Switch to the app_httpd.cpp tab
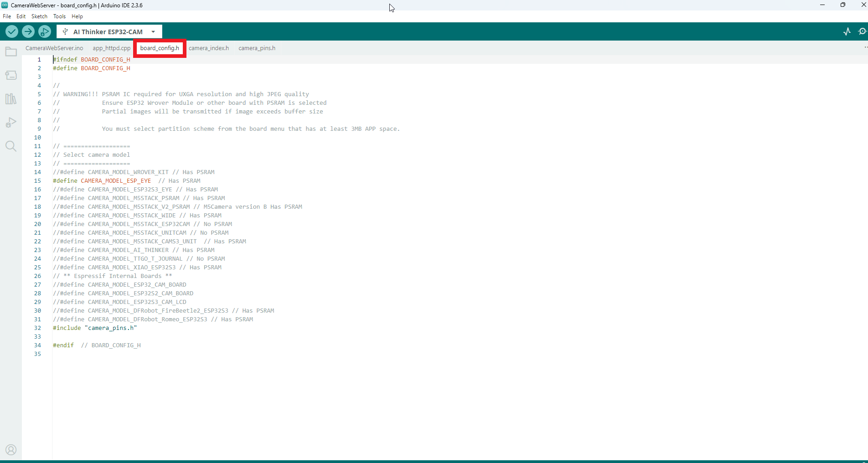 tap(111, 48)
